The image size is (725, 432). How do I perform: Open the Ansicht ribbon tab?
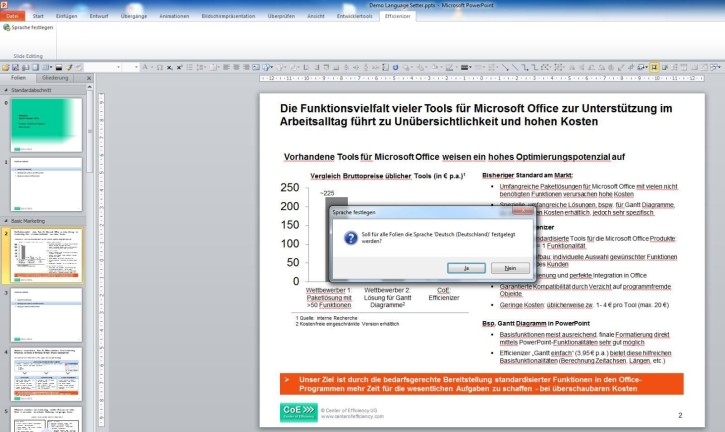point(316,16)
